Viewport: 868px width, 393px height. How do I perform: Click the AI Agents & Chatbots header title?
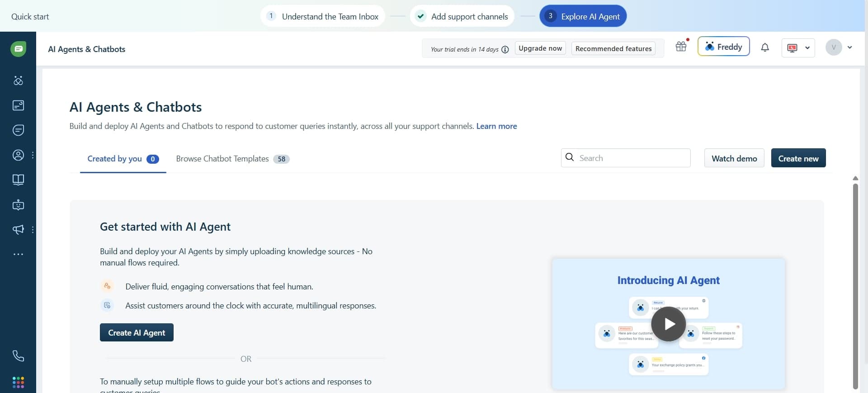tap(87, 49)
